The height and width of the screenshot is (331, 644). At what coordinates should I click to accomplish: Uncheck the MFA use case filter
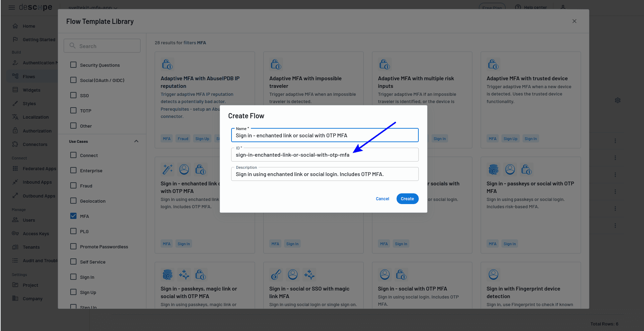(x=73, y=216)
